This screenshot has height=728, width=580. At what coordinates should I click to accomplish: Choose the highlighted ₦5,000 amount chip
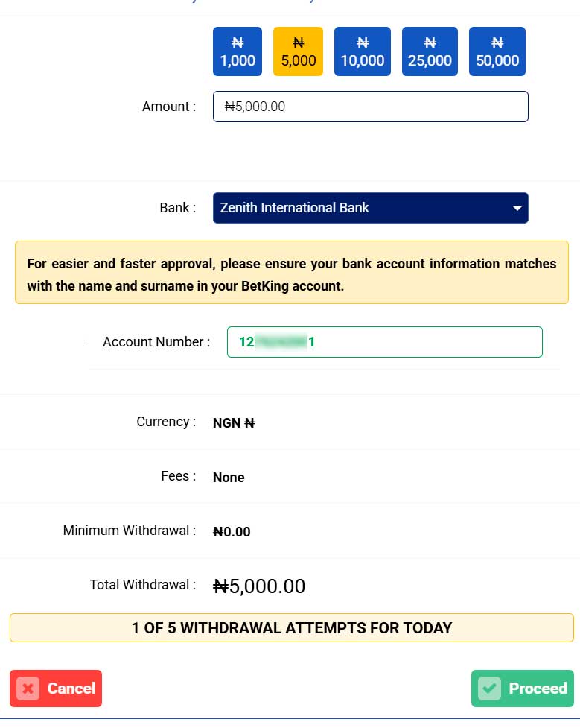coord(299,51)
